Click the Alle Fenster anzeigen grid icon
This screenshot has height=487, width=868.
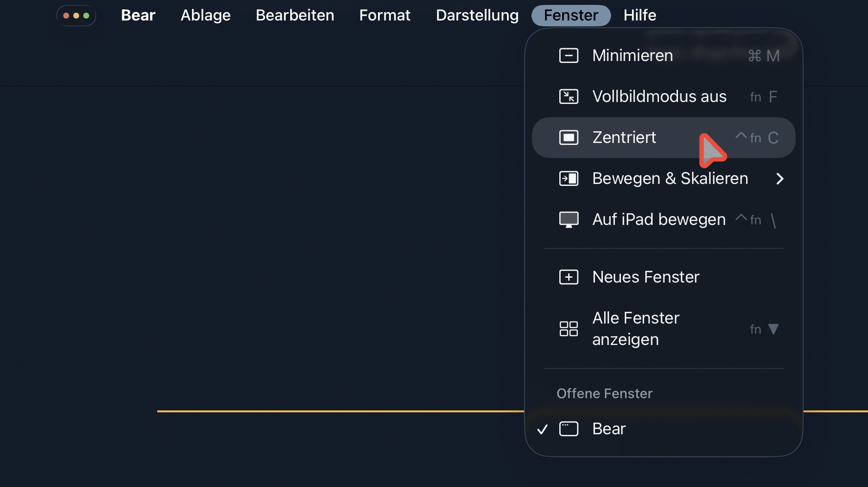[569, 329]
